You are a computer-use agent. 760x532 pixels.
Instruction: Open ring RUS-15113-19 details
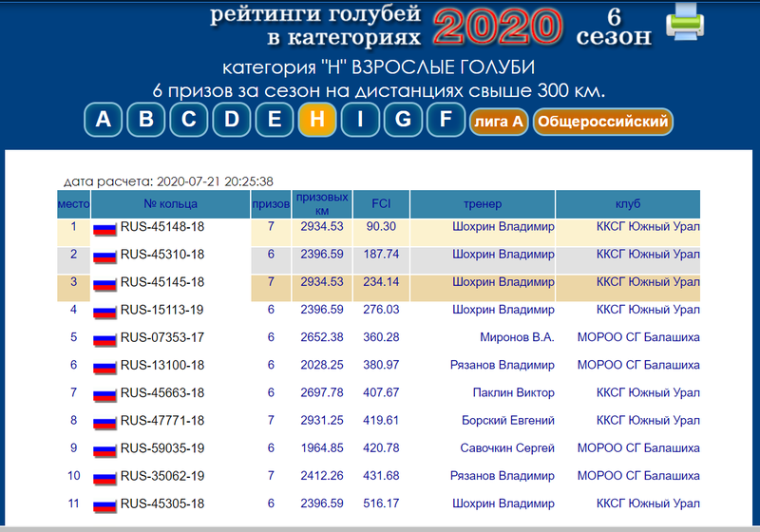point(161,310)
